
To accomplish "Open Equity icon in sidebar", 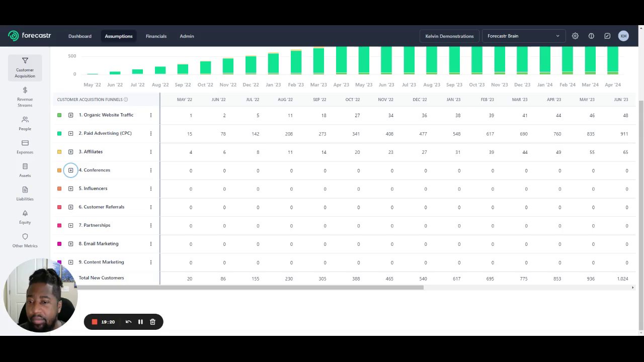I will click(25, 213).
